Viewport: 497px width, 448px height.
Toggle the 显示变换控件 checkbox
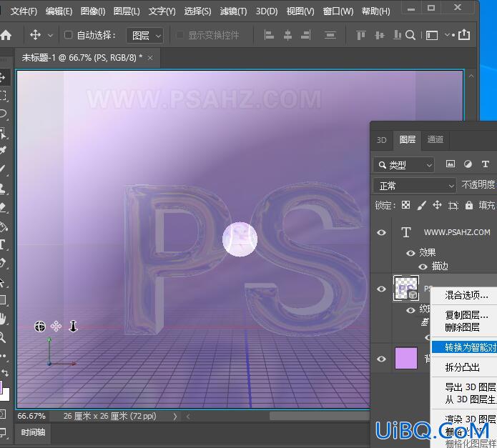[x=179, y=35]
